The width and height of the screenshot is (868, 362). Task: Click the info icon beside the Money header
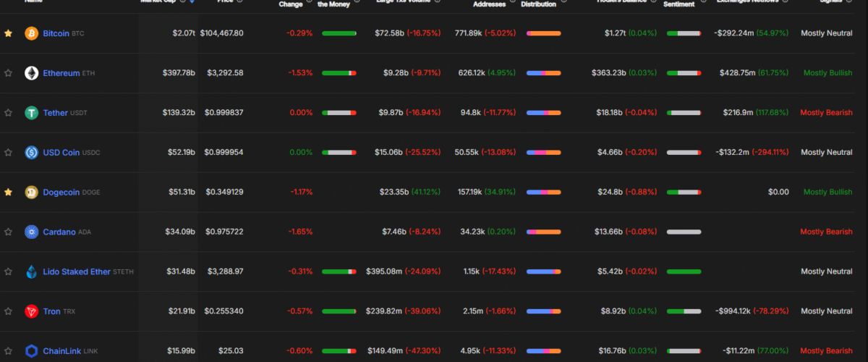tap(357, 4)
